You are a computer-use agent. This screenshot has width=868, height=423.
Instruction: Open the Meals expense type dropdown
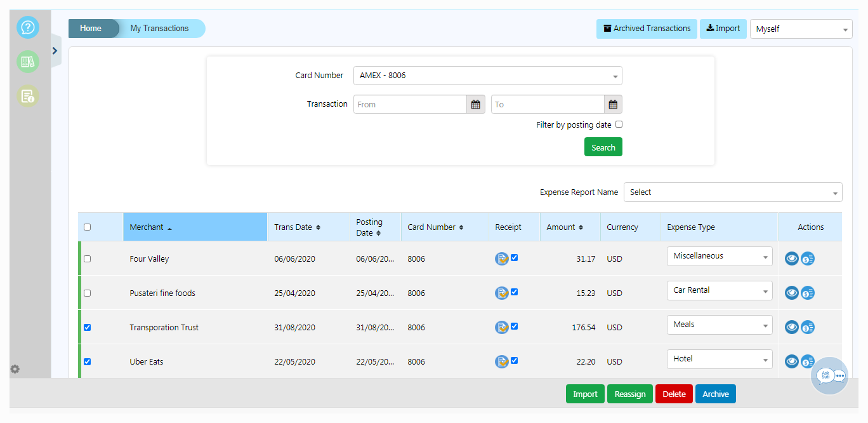point(720,325)
